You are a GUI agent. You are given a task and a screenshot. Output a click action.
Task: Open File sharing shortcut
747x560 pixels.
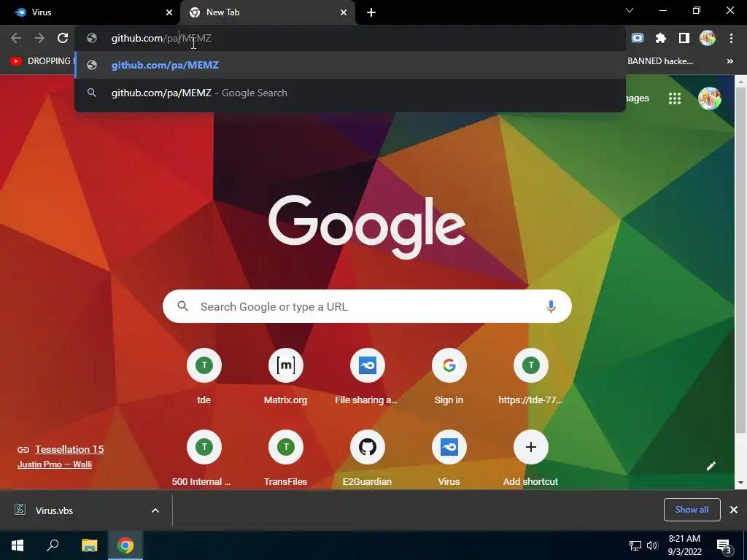[367, 376]
